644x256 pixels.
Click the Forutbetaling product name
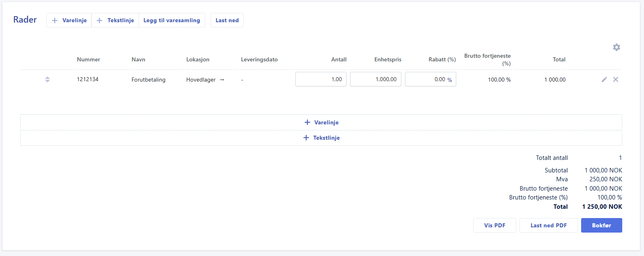point(148,80)
